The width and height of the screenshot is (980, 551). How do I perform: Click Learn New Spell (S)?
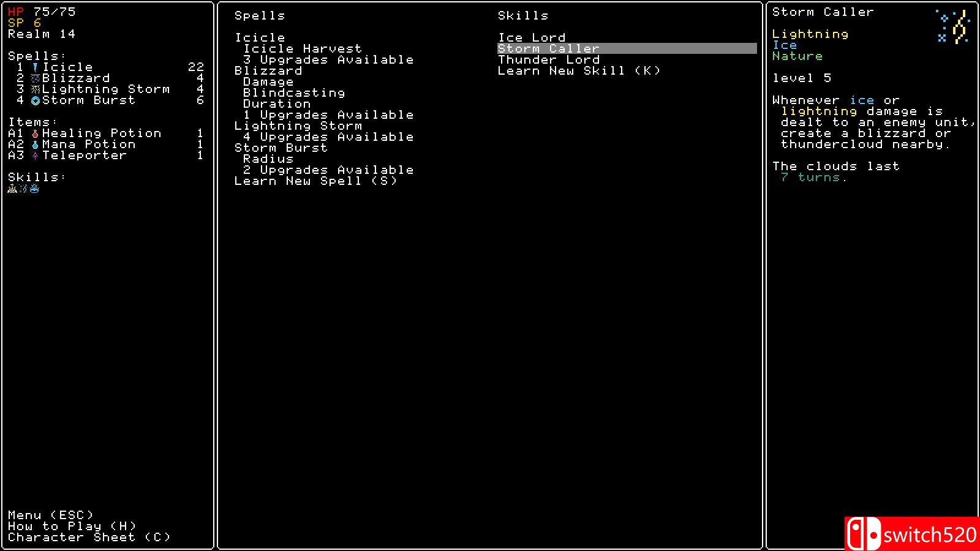coord(316,181)
